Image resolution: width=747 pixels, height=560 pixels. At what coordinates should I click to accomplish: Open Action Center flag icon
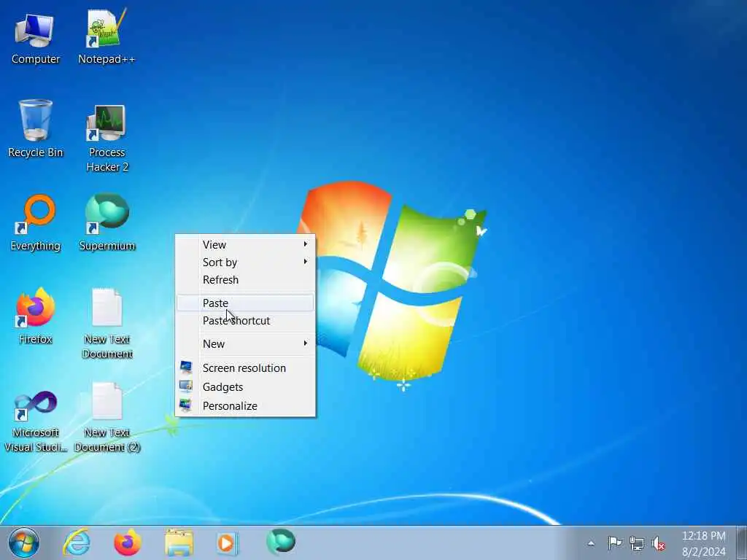click(x=614, y=542)
